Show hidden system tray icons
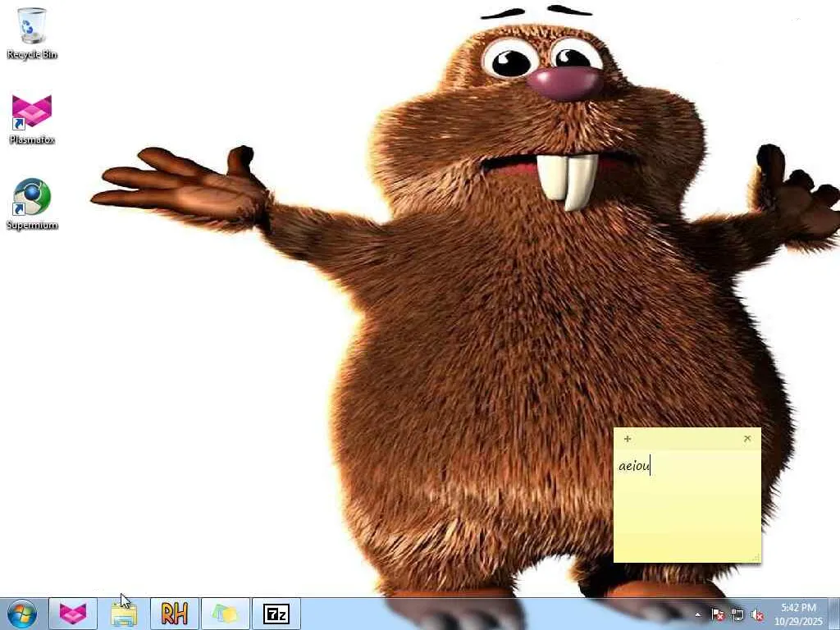 (697, 614)
